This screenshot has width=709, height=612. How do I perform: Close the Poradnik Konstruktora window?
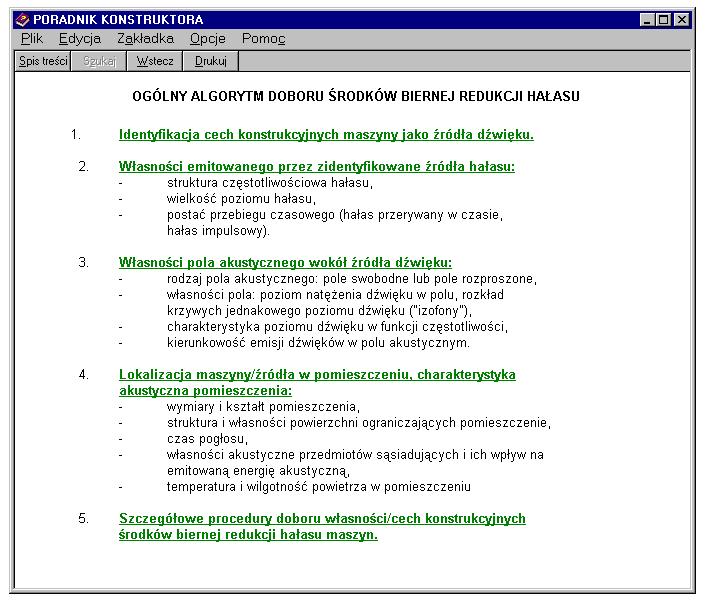(682, 20)
